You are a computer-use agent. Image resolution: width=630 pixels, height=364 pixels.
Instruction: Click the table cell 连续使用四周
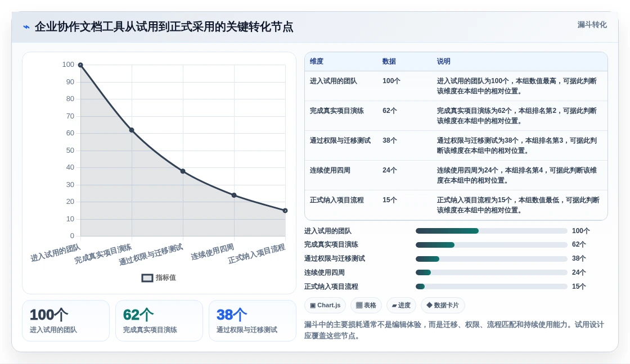pos(330,170)
